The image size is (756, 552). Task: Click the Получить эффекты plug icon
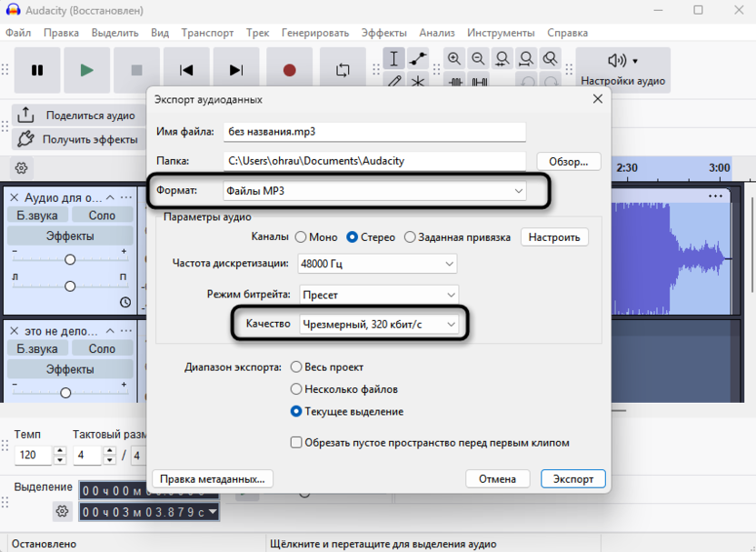coord(25,139)
